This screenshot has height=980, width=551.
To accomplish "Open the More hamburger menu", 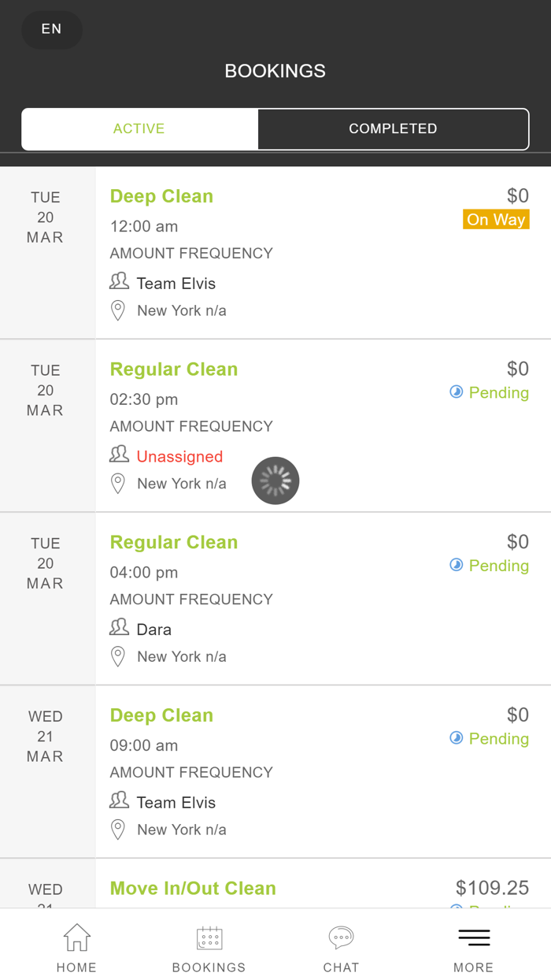I will 474,937.
